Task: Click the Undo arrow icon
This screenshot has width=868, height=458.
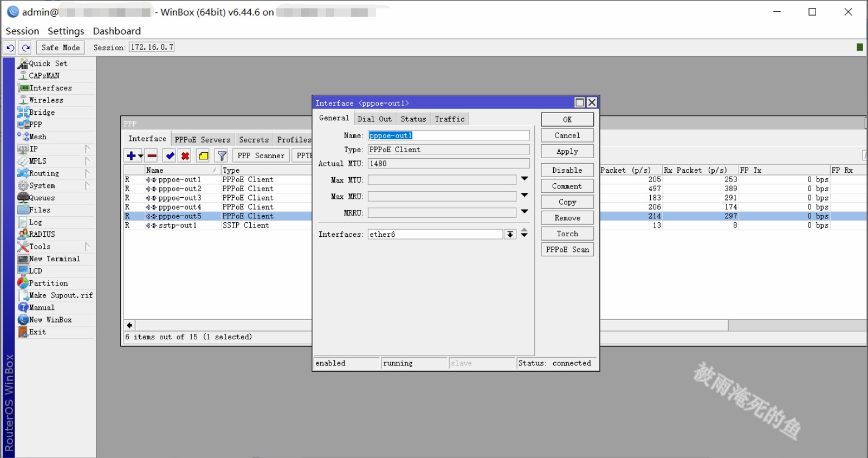Action: pyautogui.click(x=10, y=48)
